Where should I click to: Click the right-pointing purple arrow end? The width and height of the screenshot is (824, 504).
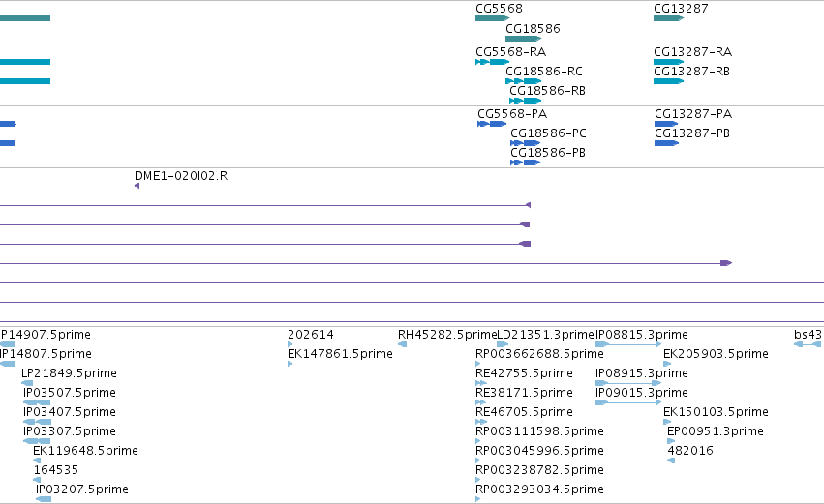click(726, 263)
